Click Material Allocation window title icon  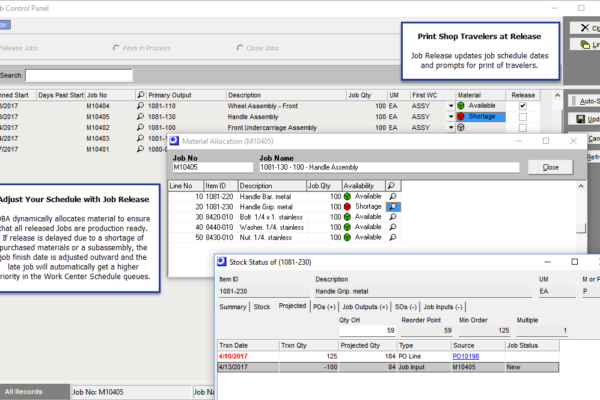pos(174,141)
